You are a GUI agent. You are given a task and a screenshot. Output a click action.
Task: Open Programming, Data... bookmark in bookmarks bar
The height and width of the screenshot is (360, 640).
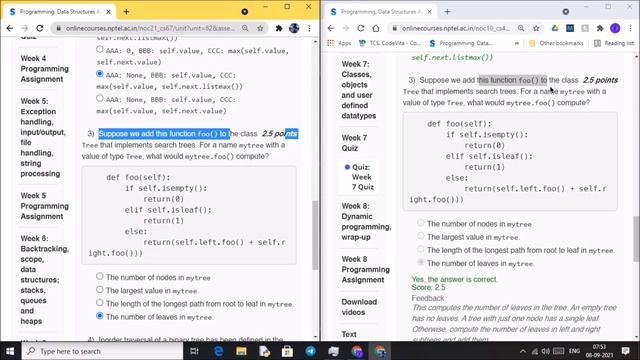click(x=461, y=43)
